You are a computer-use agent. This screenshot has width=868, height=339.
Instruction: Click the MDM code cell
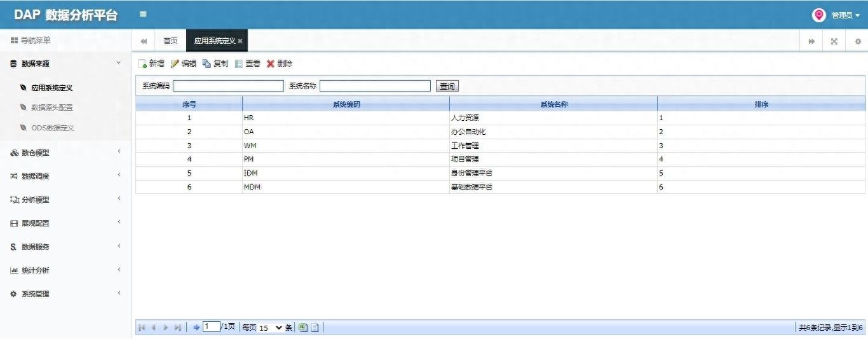click(x=346, y=187)
